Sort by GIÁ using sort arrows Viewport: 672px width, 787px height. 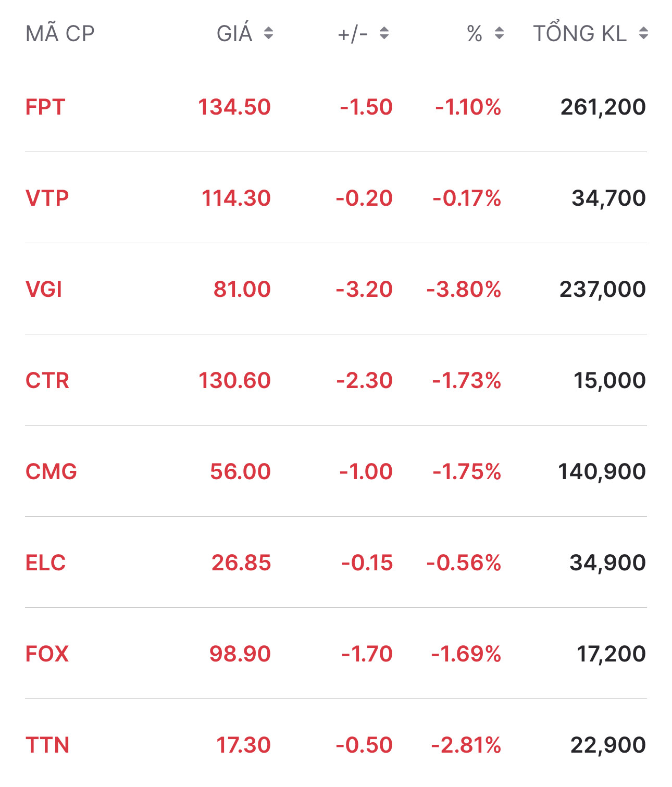(x=268, y=34)
